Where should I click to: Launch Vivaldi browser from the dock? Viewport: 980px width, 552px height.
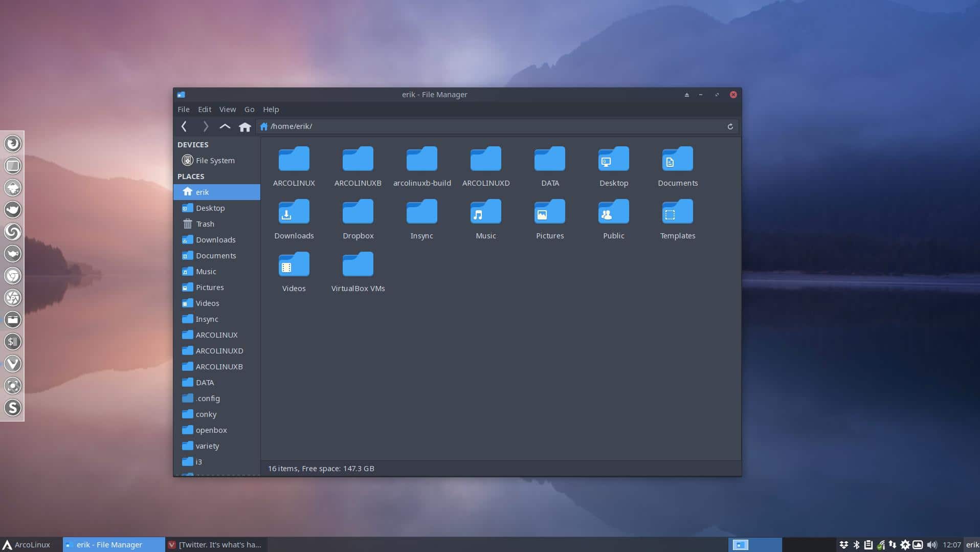click(x=13, y=364)
